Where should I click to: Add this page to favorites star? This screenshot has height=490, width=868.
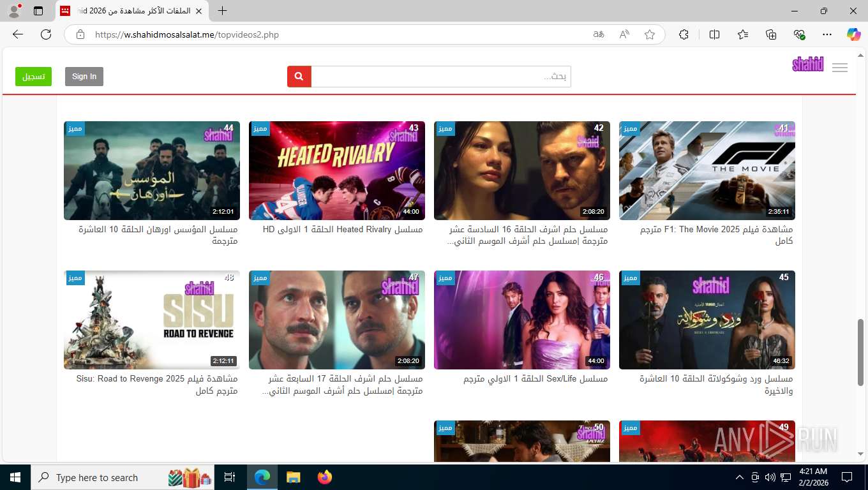pyautogui.click(x=650, y=34)
